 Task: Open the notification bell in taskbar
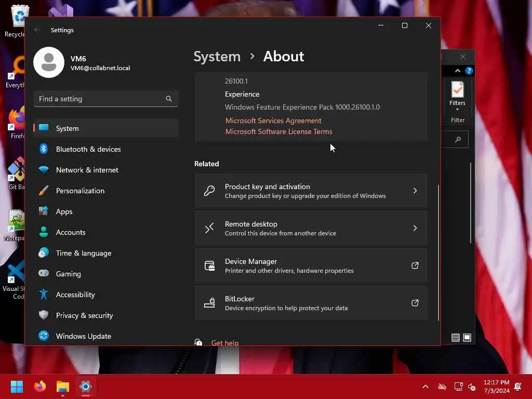518,387
